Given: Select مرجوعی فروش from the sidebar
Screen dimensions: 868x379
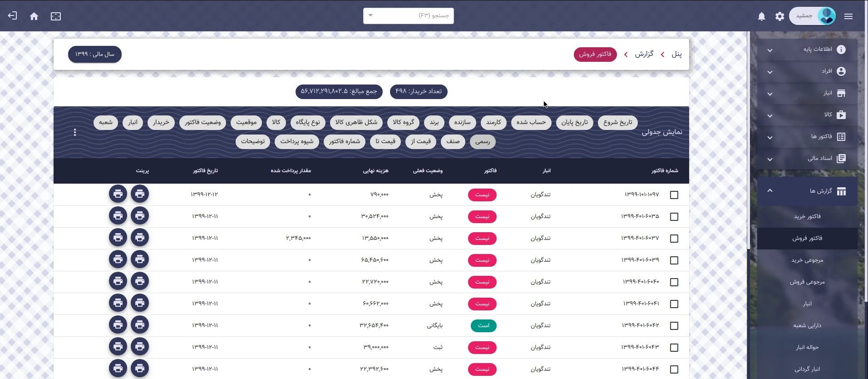Looking at the screenshot, I should pyautogui.click(x=807, y=282).
